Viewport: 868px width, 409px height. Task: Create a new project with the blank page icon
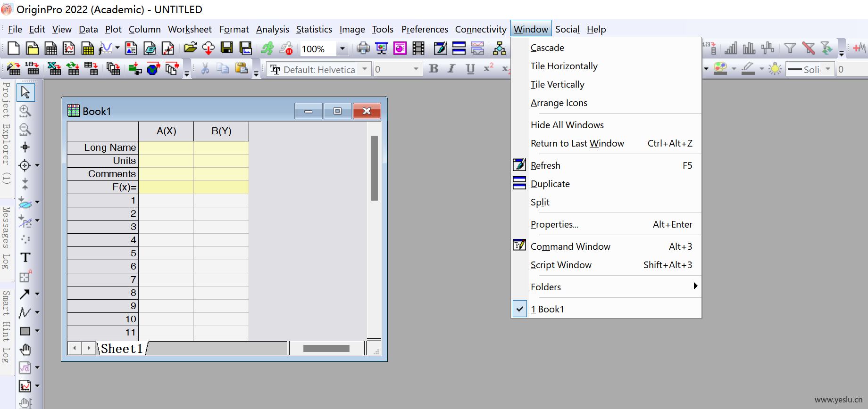14,48
